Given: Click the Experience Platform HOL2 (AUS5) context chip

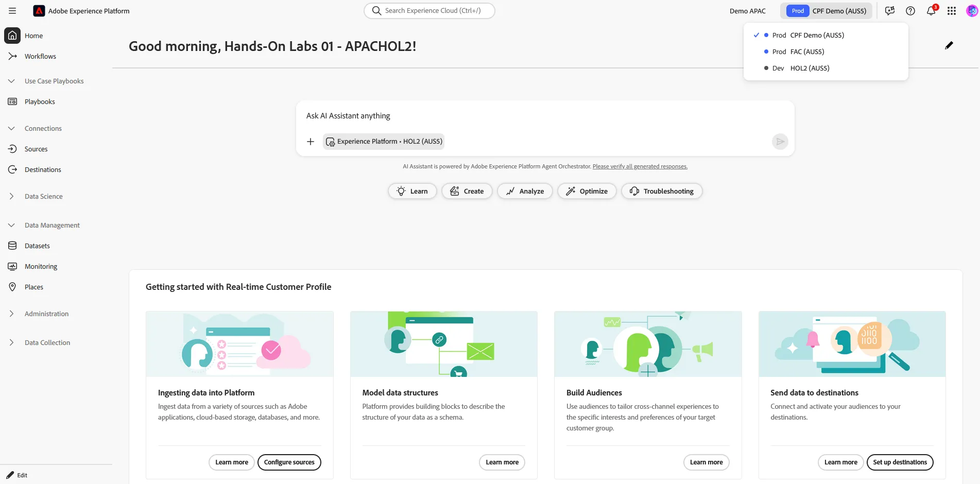Looking at the screenshot, I should pyautogui.click(x=384, y=142).
